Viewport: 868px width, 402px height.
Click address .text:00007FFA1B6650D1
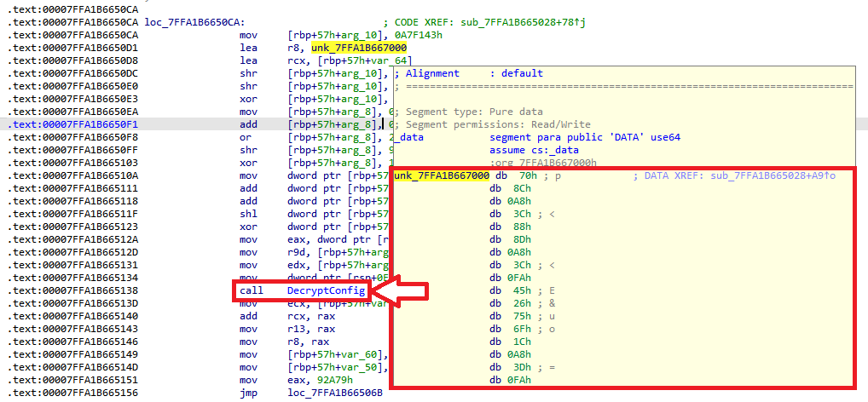pyautogui.click(x=73, y=48)
